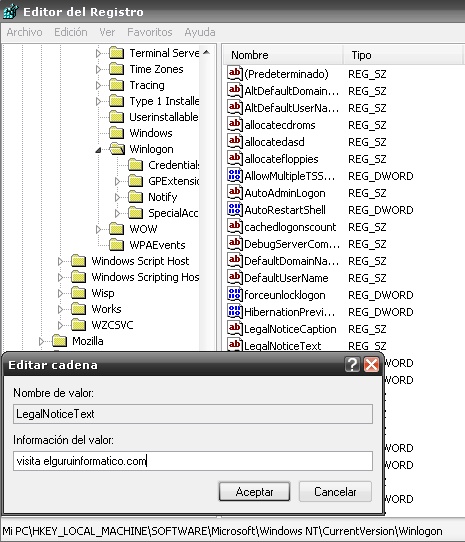Viewport: 465px width, 542px height.
Task: Expand the Windows Script Host key
Action: (61, 261)
